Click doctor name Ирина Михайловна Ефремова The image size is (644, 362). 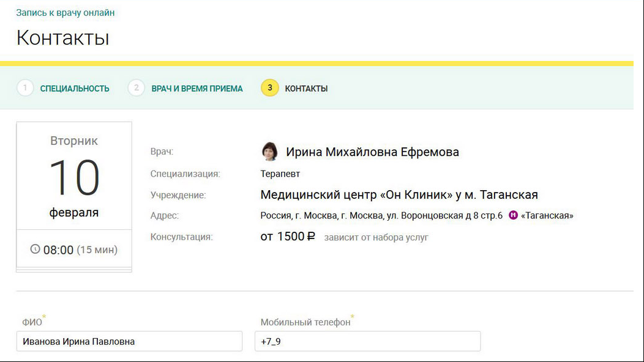373,152
